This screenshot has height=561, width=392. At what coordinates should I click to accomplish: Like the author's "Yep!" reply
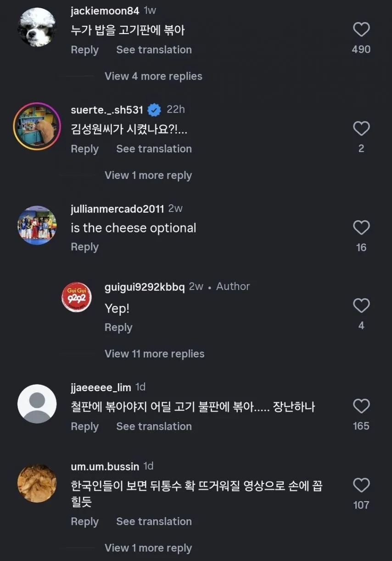pyautogui.click(x=361, y=305)
